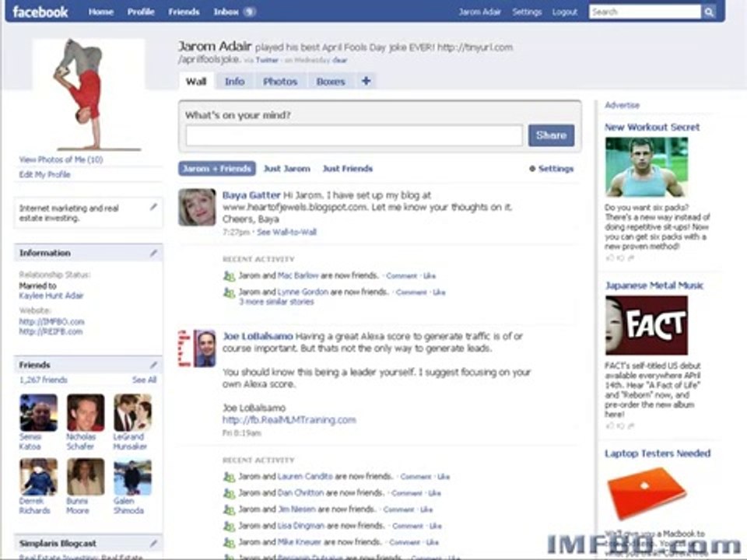Click the Logout link
Viewport: 747px width, 560px height.
click(565, 12)
